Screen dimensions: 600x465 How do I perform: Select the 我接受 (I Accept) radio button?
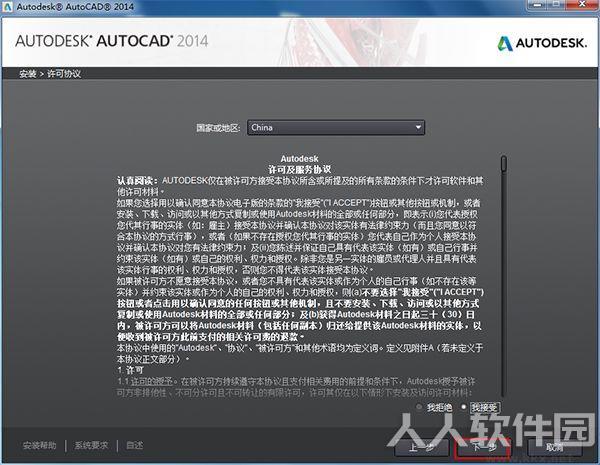coord(464,407)
